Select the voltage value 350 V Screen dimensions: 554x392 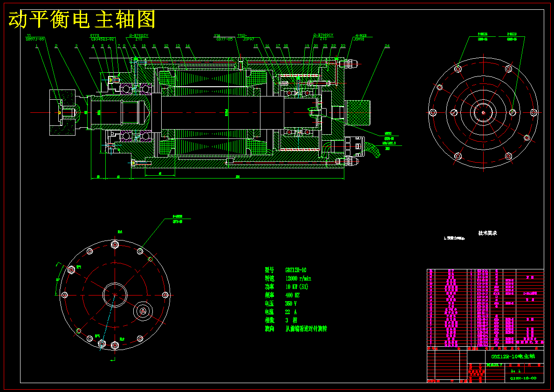291,303
